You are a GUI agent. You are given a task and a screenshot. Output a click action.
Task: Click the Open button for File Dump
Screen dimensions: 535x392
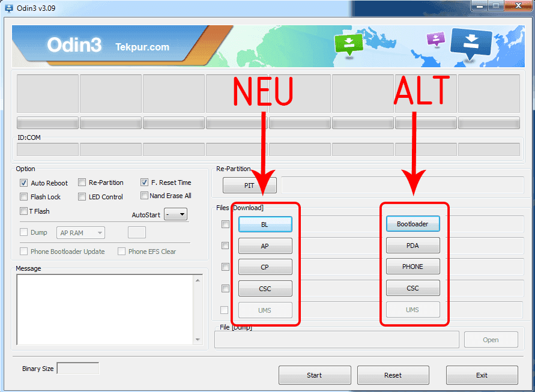tap(491, 339)
